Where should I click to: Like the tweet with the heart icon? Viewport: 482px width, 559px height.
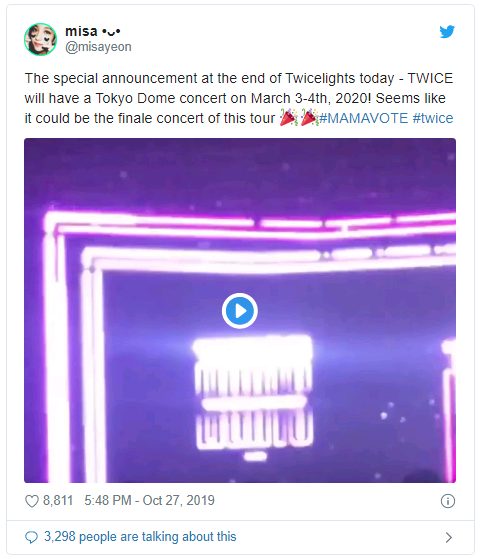32,501
